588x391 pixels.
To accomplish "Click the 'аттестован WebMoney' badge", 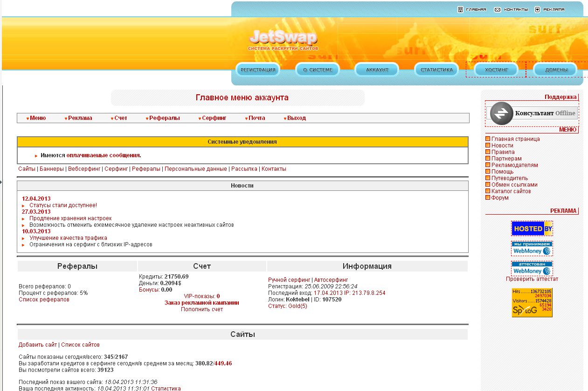I will click(x=532, y=268).
